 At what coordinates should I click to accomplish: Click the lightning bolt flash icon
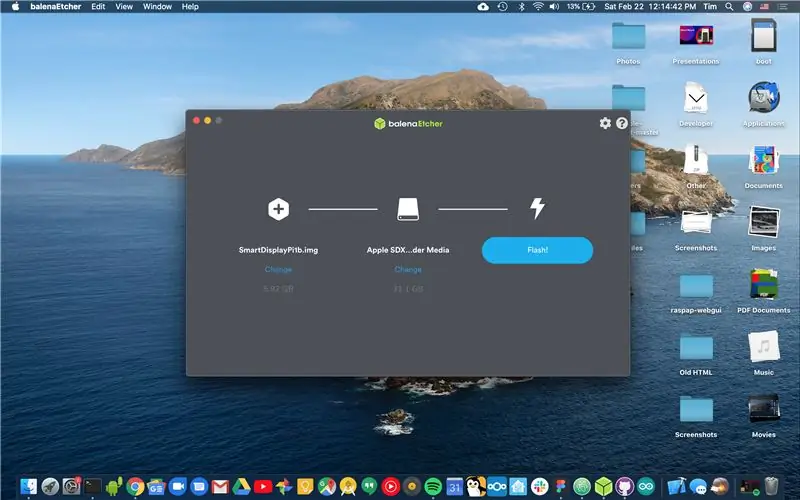[x=537, y=208]
